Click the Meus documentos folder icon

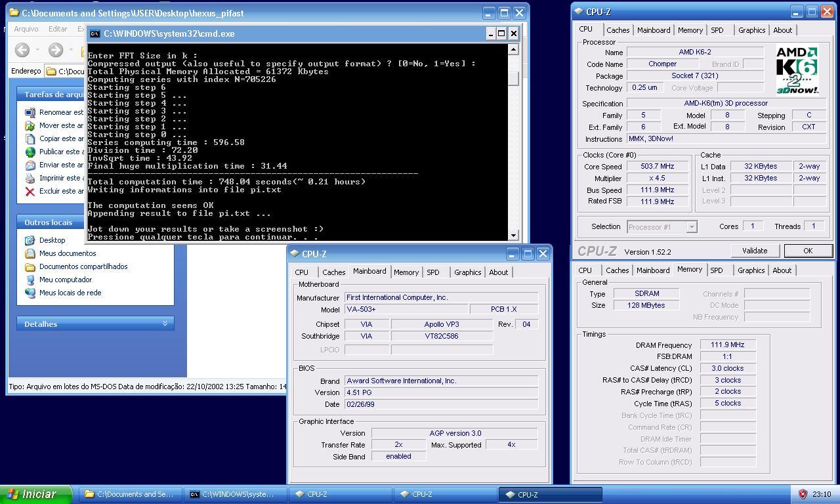pyautogui.click(x=30, y=253)
